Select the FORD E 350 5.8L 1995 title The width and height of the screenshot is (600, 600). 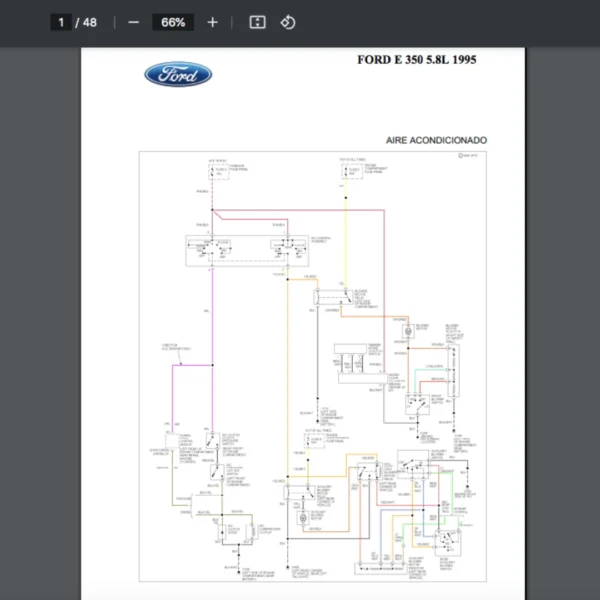pyautogui.click(x=416, y=60)
